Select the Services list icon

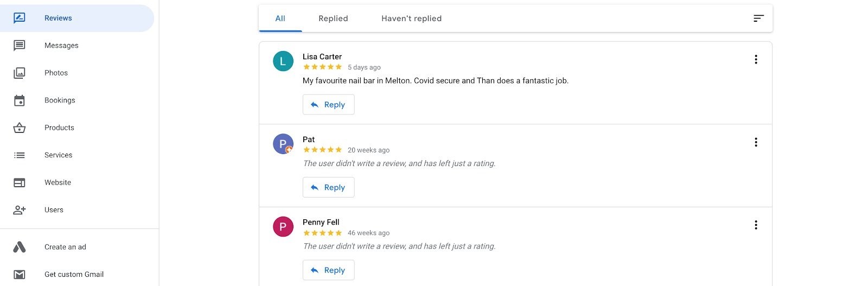20,155
